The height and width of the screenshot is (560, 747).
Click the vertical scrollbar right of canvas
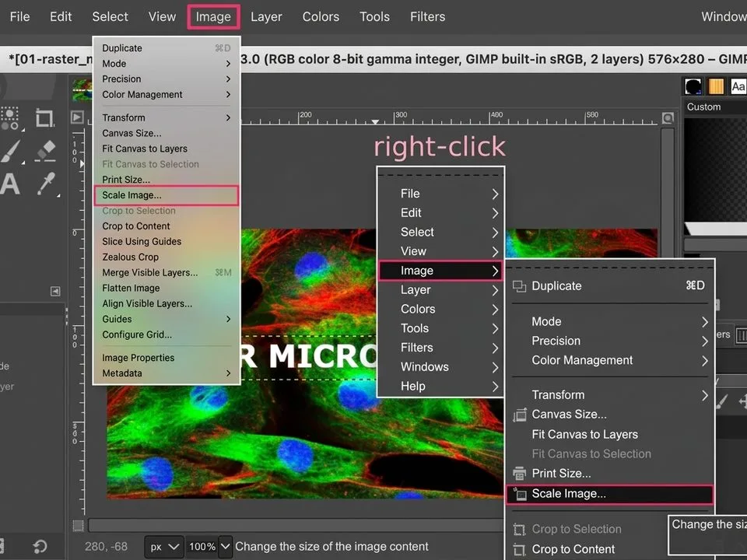[x=668, y=194]
